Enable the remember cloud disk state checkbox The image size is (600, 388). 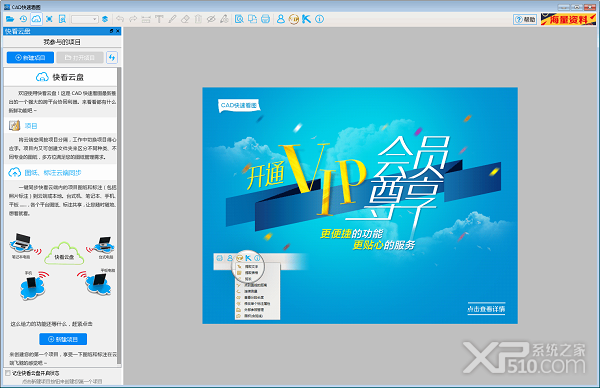coord(8,373)
